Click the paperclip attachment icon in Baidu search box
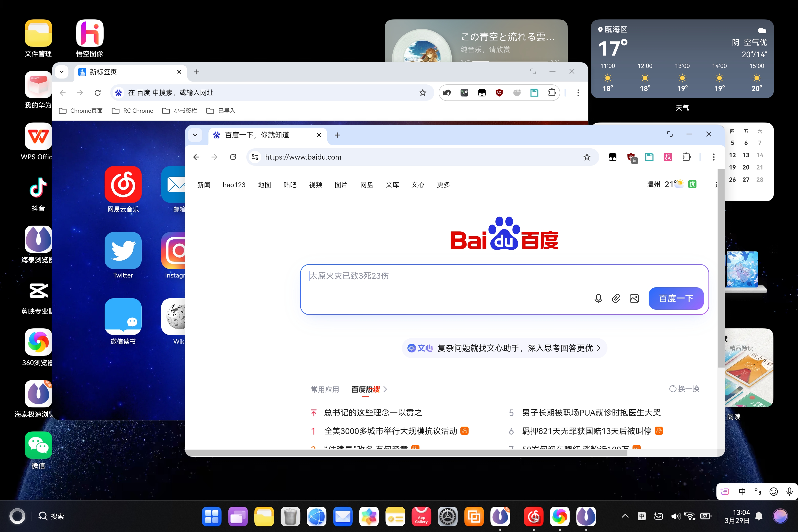The width and height of the screenshot is (798, 532). tap(616, 298)
